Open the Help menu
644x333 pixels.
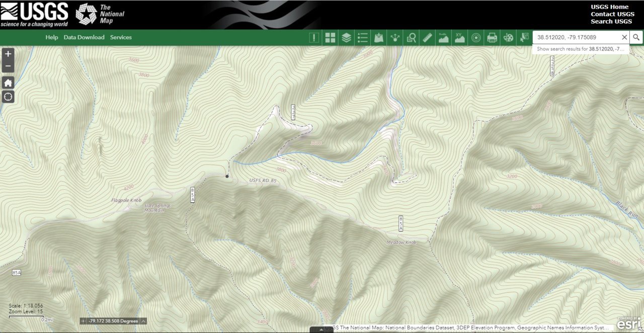click(52, 37)
